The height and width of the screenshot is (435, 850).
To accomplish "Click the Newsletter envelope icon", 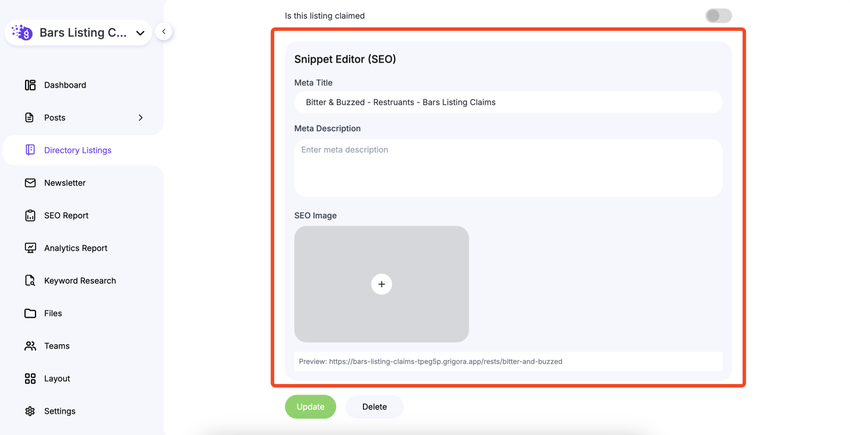I will click(x=30, y=183).
